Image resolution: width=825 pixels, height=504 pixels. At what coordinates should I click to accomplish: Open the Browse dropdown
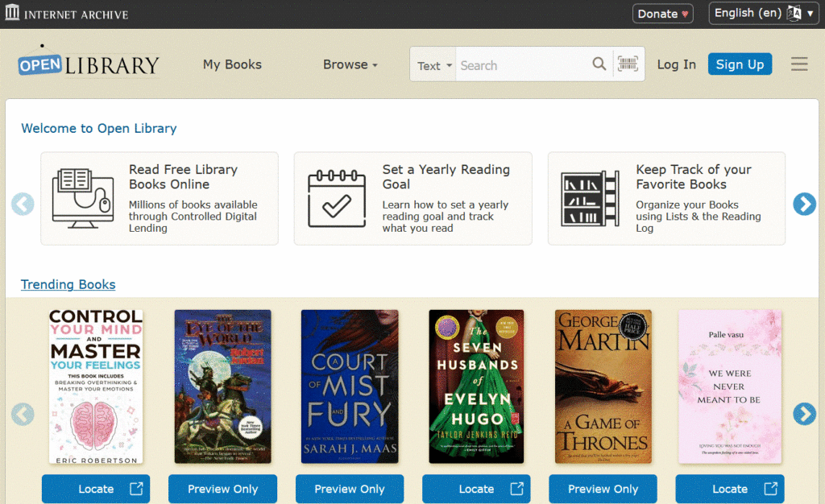(x=350, y=64)
